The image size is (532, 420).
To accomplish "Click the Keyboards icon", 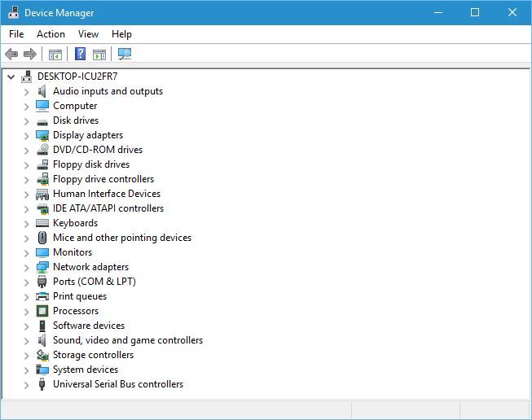I will click(x=42, y=223).
